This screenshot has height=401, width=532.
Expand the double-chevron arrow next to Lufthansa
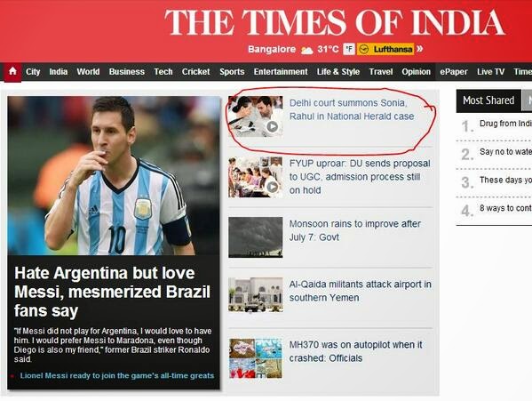(420, 49)
